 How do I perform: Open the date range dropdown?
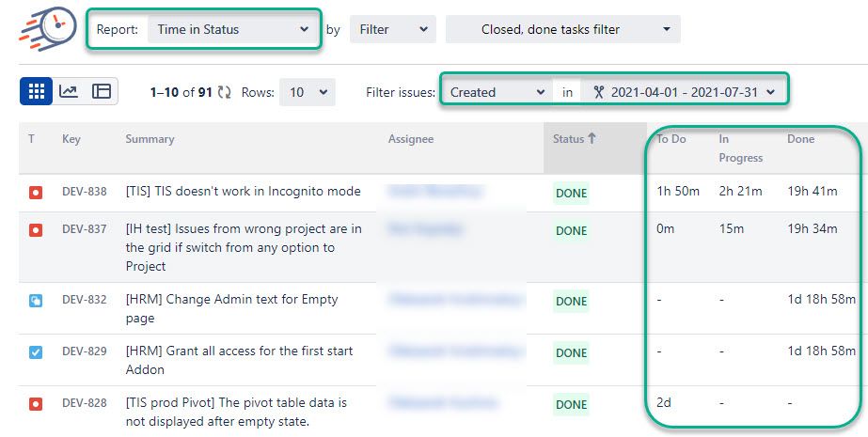pyautogui.click(x=684, y=92)
